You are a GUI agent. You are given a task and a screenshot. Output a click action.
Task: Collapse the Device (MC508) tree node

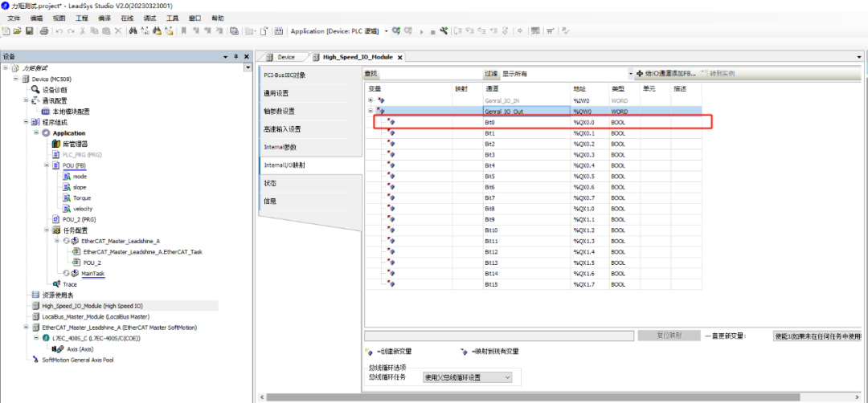tap(16, 79)
